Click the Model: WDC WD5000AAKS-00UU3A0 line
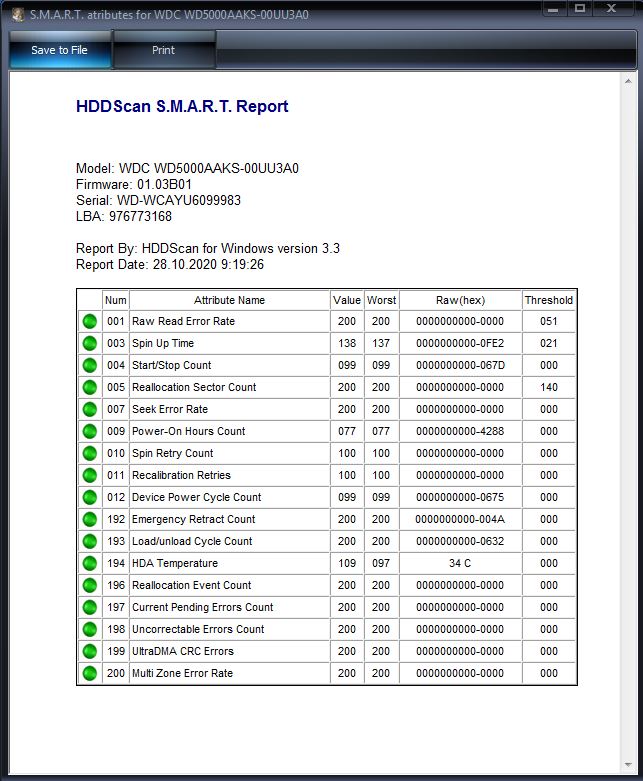 click(x=187, y=168)
